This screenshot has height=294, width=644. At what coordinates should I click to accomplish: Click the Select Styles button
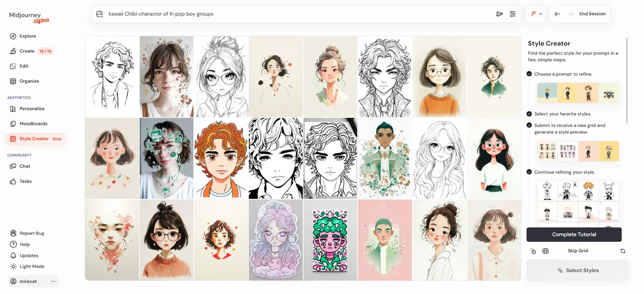577,270
